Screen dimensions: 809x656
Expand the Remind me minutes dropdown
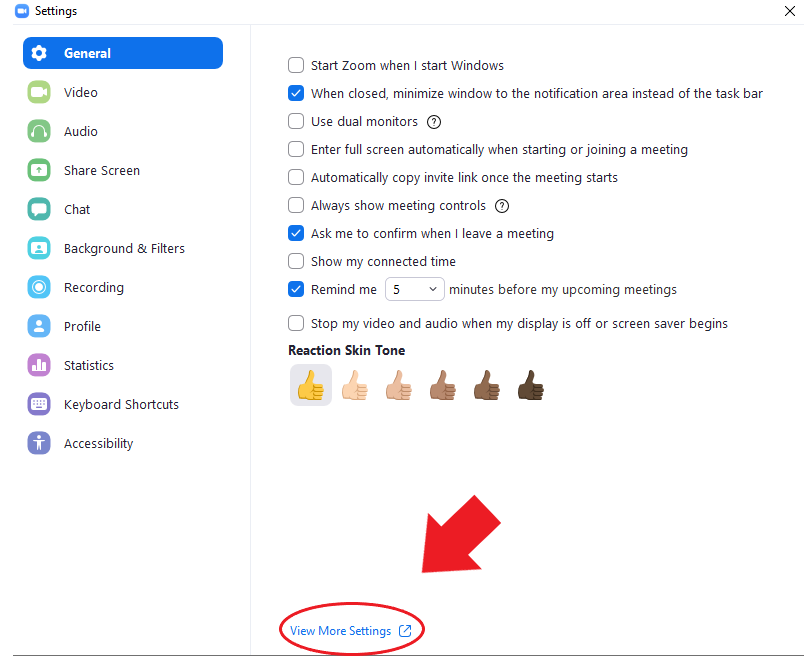(415, 290)
